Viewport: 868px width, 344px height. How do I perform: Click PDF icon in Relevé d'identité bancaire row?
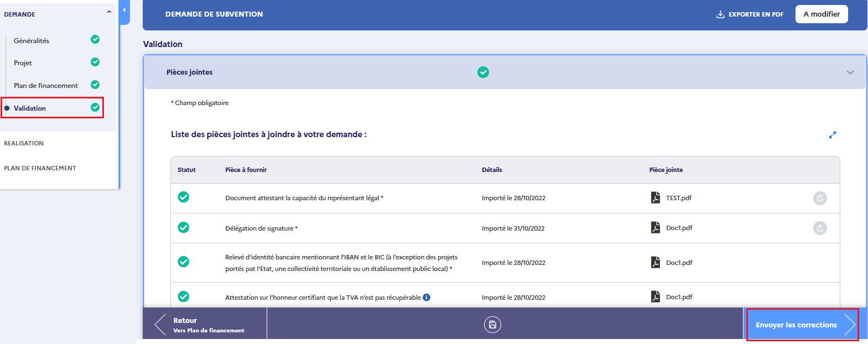coord(656,262)
